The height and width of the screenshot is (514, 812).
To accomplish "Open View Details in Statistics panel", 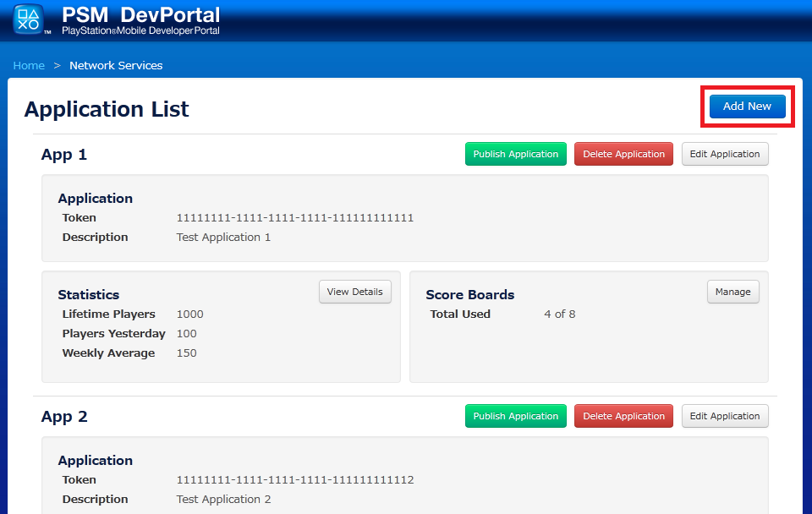I will pos(354,292).
